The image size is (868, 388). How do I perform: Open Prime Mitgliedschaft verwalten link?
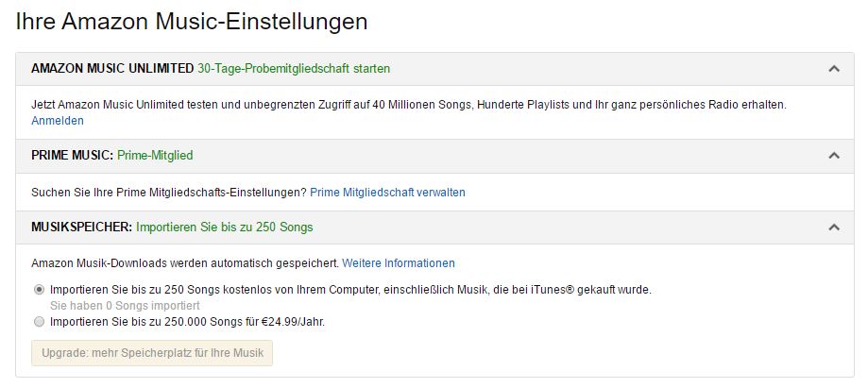coord(387,193)
